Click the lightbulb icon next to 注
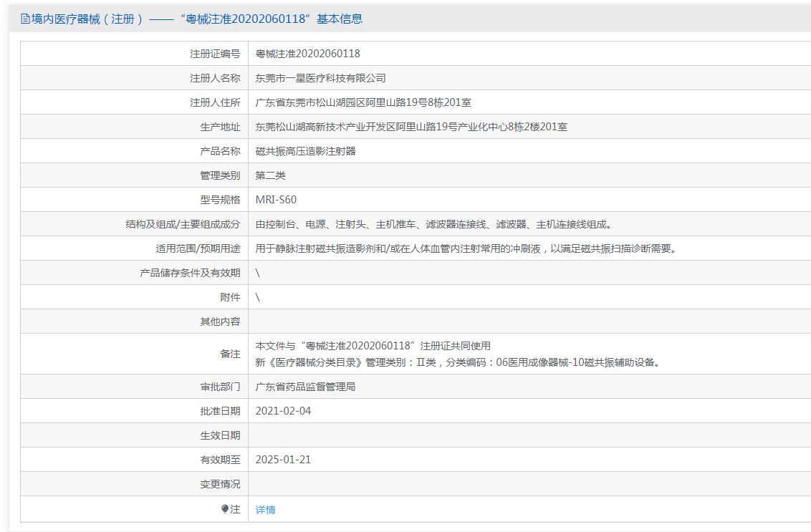This screenshot has height=532, width=811. 224,509
